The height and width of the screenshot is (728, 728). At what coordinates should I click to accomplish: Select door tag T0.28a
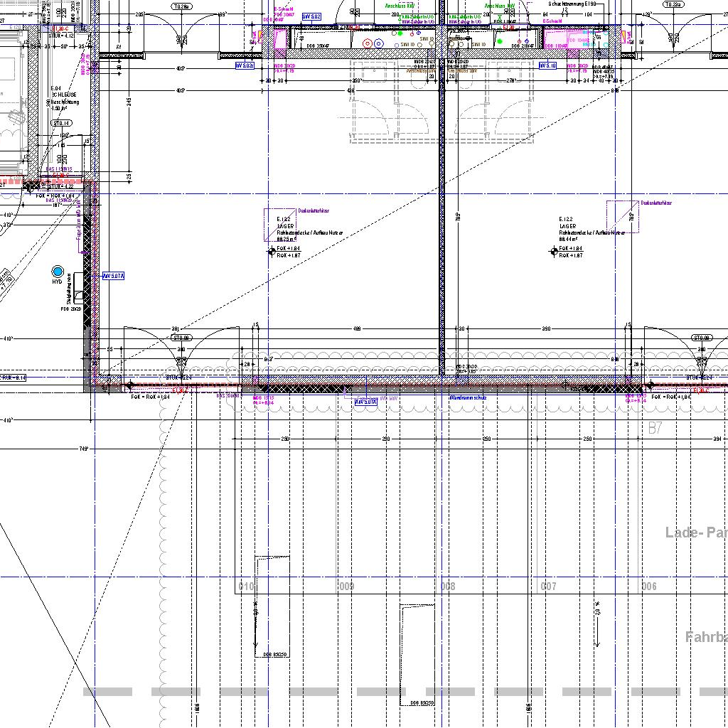pyautogui.click(x=182, y=6)
